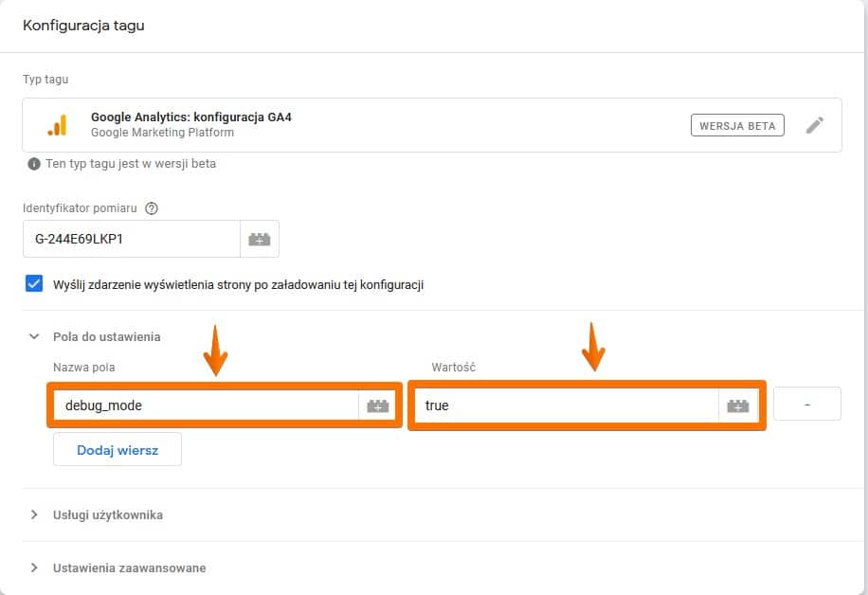The image size is (868, 595).
Task: Click the Identyfikator pomiaru input field
Action: (x=131, y=240)
